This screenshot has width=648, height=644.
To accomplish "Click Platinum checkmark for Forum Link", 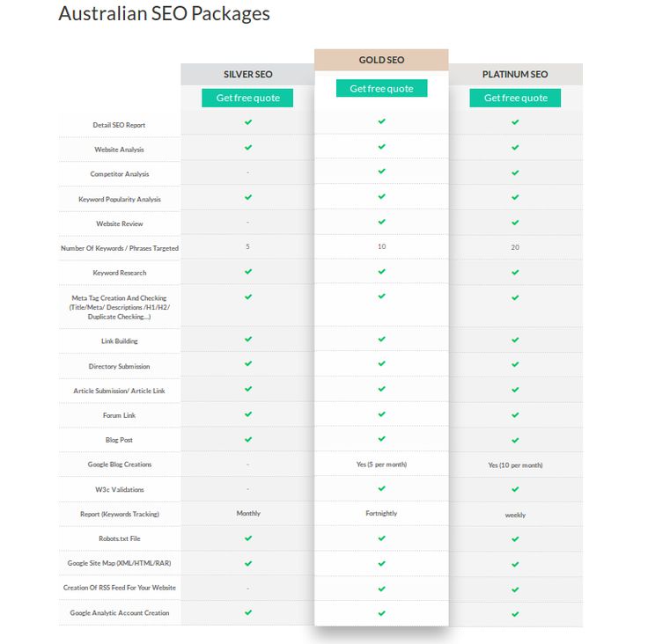I will [515, 414].
